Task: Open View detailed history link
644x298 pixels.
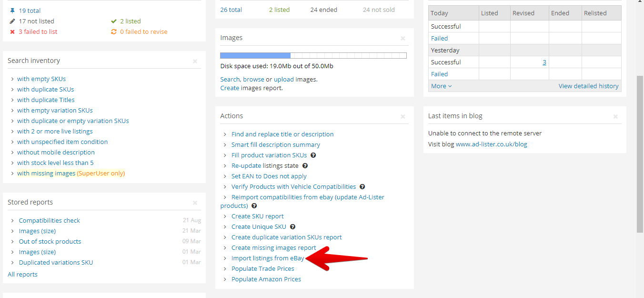Action: point(588,86)
